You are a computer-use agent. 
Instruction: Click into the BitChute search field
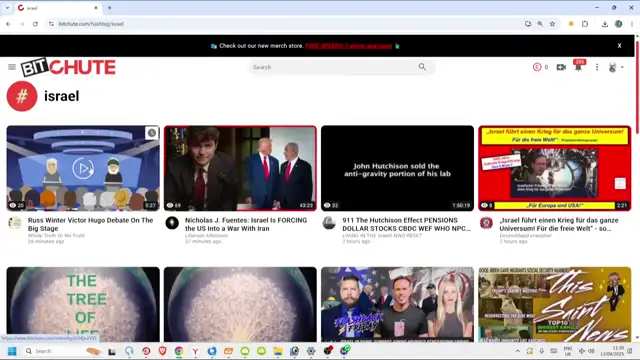tap(335, 67)
